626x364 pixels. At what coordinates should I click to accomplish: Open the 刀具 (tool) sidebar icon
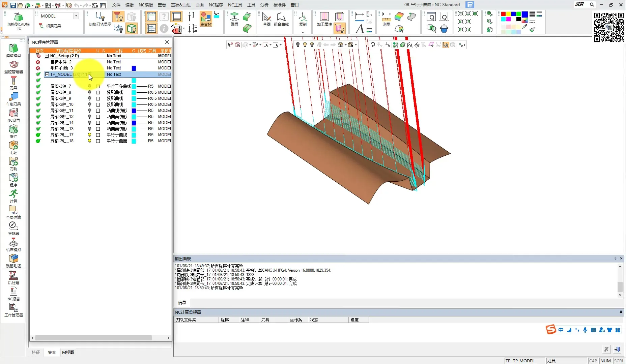click(13, 82)
